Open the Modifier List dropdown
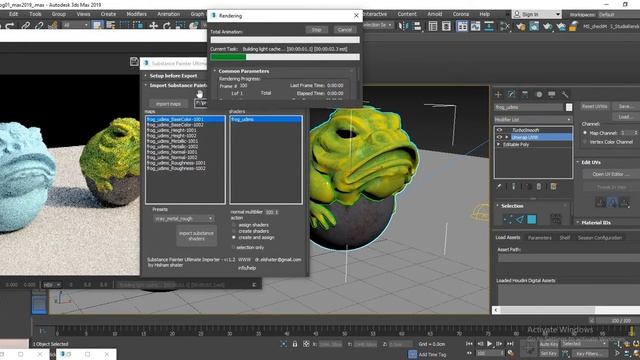 coord(533,120)
